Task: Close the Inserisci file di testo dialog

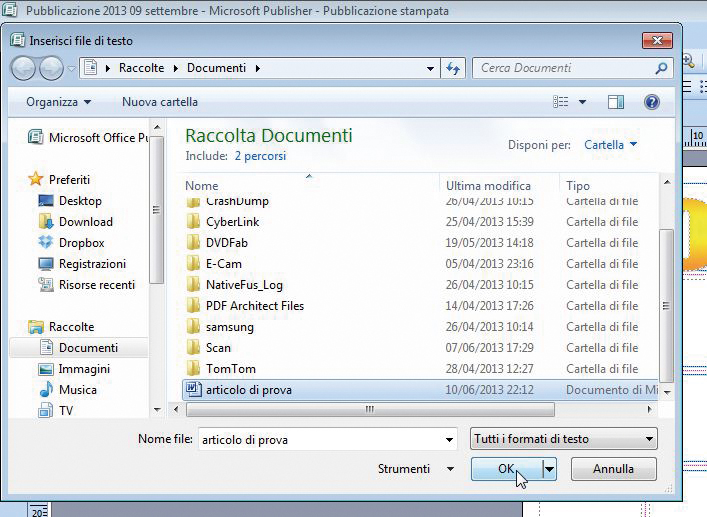Action: 657,41
